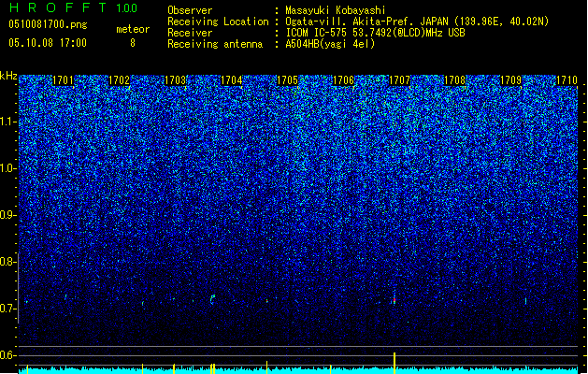Select location text Ogata-vill. Akita-Pref. JAPAN

pos(366,22)
